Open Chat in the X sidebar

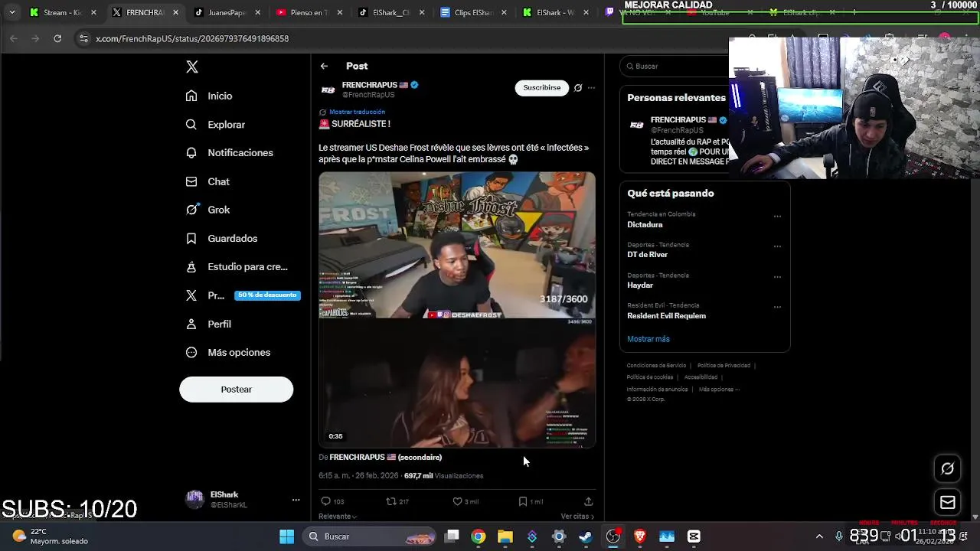tap(207, 181)
